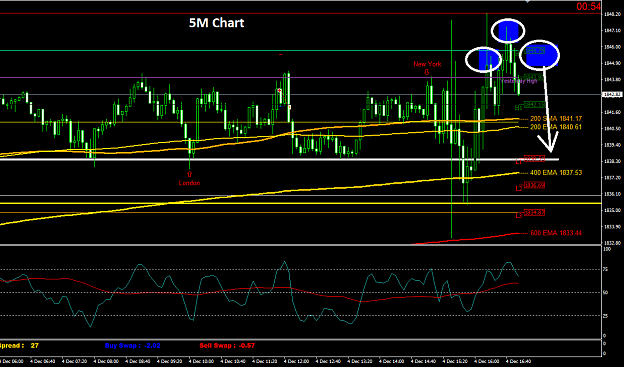Click 1848.20 on the price axis
Image resolution: width=625 pixels, height=368 pixels.
(x=613, y=14)
